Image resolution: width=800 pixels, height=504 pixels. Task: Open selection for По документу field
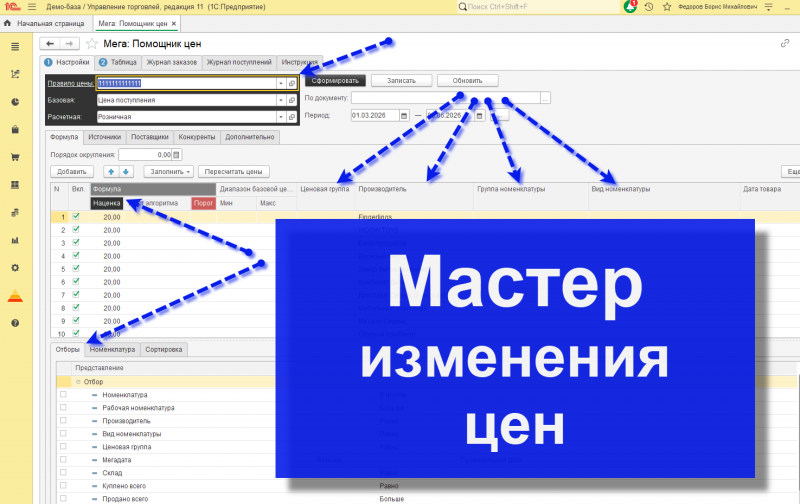[545, 98]
